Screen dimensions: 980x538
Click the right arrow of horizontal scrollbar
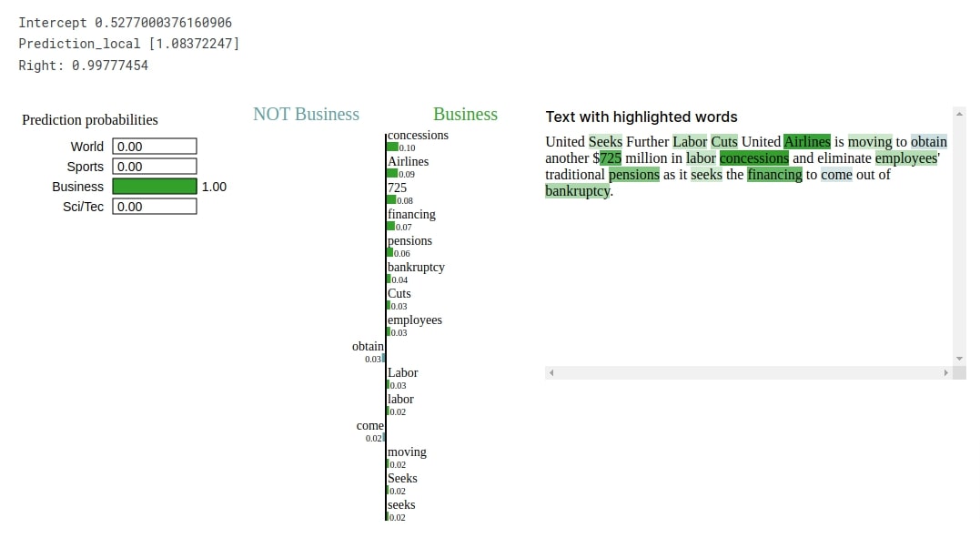(x=945, y=373)
